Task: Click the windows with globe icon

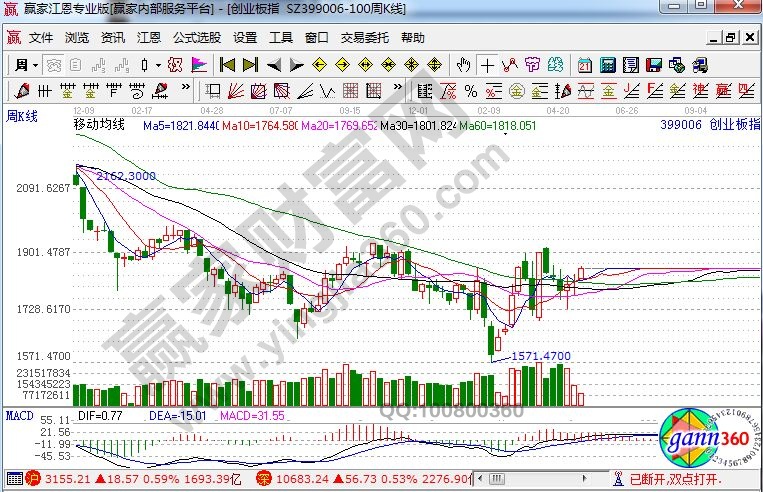Action: point(676,65)
